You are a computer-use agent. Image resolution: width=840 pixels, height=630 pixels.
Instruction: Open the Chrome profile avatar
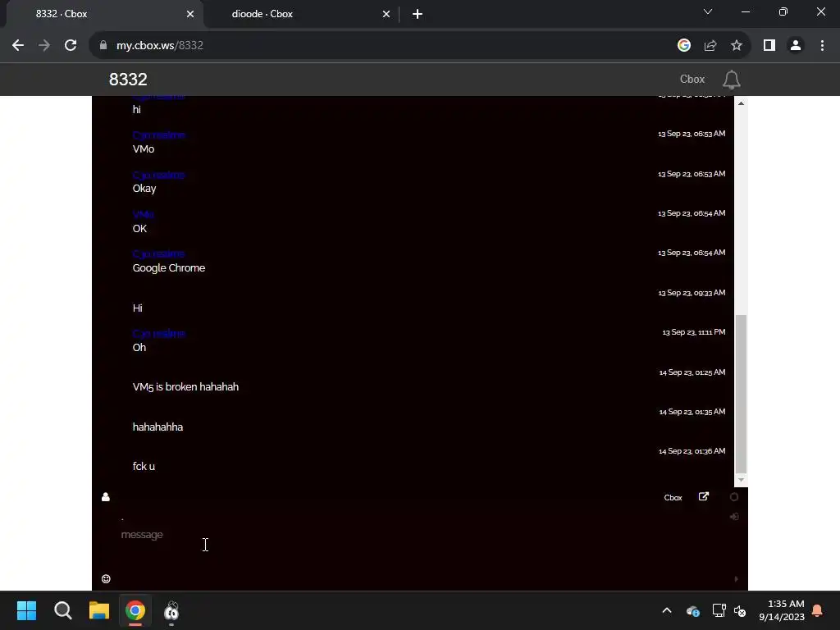click(796, 46)
